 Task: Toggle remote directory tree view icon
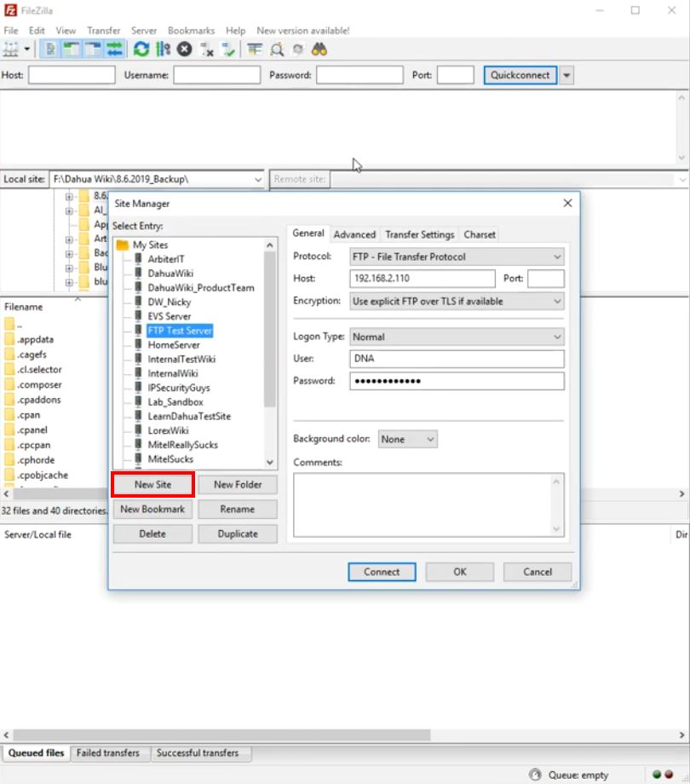coord(93,49)
